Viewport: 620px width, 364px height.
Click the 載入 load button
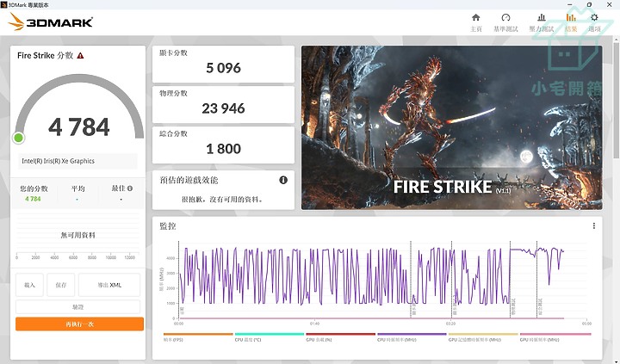click(29, 285)
